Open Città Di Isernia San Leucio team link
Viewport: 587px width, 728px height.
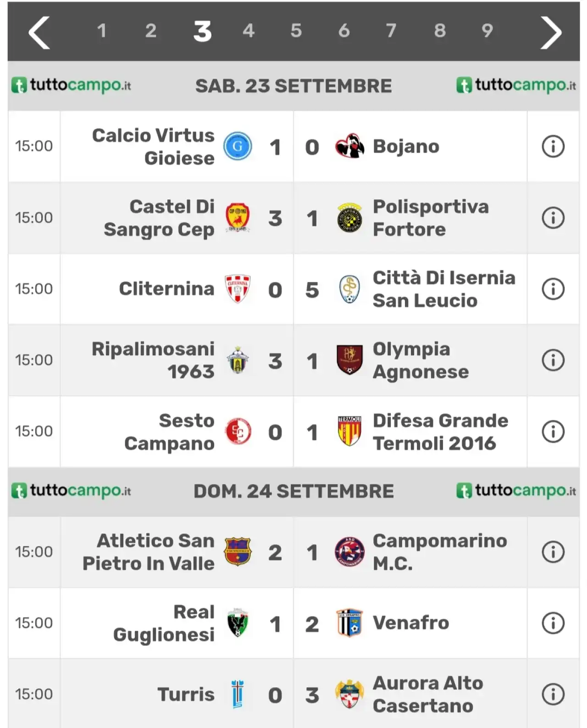[444, 289]
